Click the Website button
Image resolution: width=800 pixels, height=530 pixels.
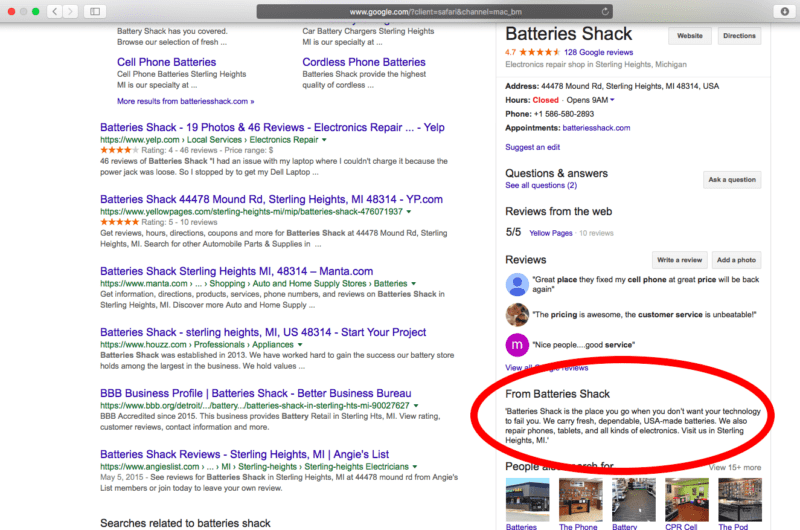tap(690, 36)
